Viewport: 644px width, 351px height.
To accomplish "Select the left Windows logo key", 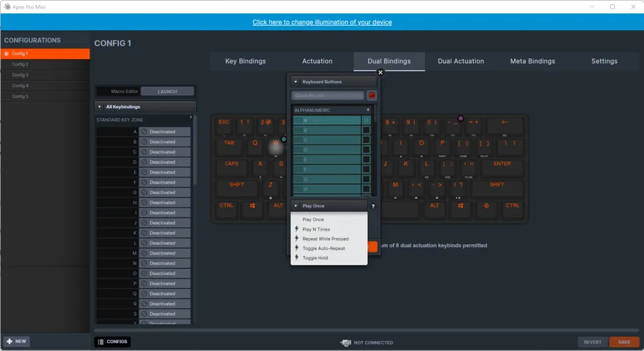I will point(252,205).
